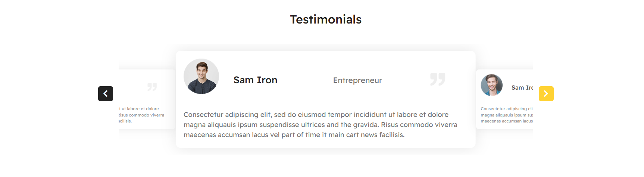Click 'Risus commodo viverra' in center text
This screenshot has height=177, width=644.
pyautogui.click(x=419, y=125)
